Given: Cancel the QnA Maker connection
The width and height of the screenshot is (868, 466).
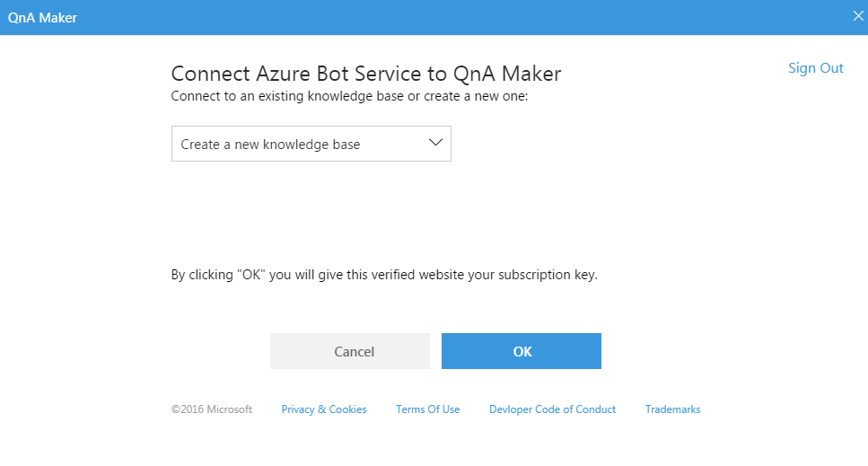Looking at the screenshot, I should 350,351.
